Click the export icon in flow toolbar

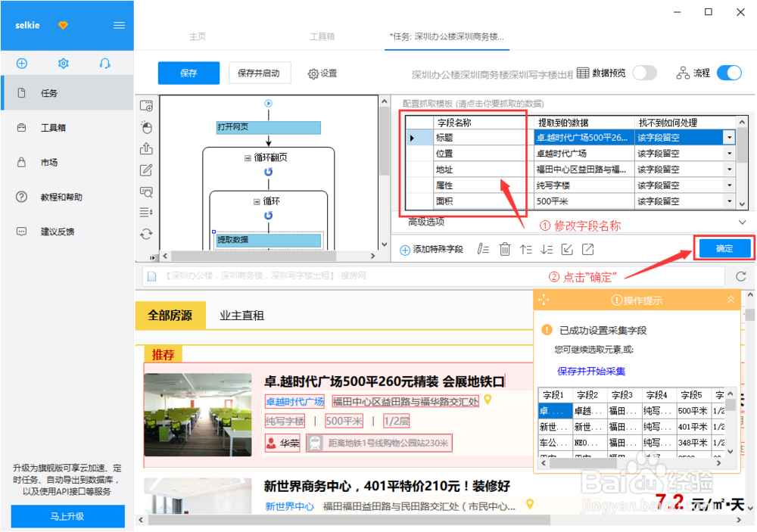(146, 148)
